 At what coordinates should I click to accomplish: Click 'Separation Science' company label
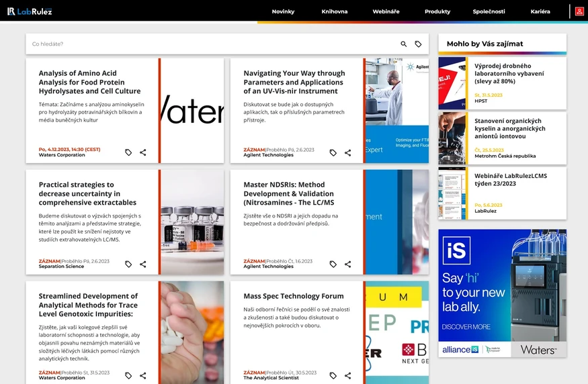click(61, 267)
